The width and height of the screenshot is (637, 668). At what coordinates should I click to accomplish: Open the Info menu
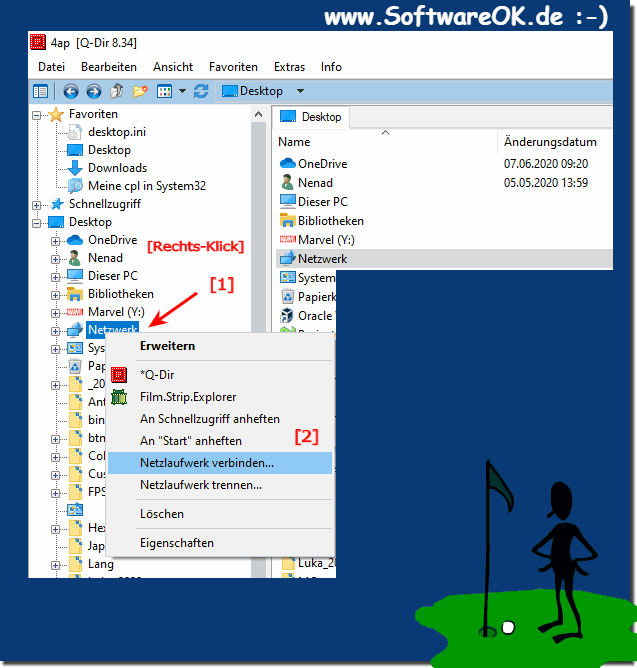coord(331,67)
